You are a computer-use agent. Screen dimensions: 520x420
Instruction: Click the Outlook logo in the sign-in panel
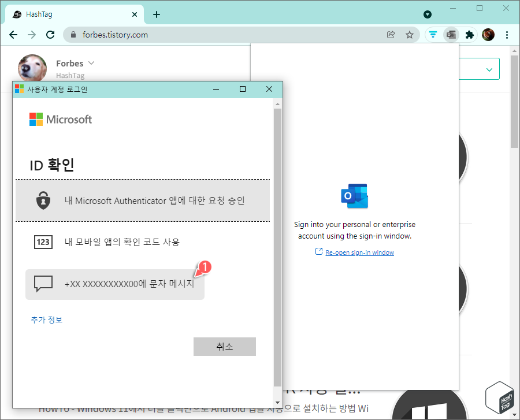354,196
